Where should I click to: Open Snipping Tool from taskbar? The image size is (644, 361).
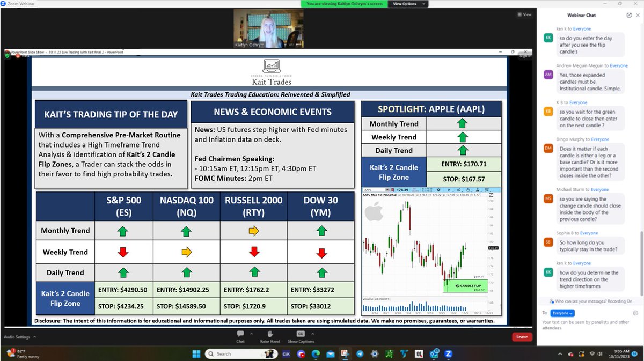click(345, 353)
